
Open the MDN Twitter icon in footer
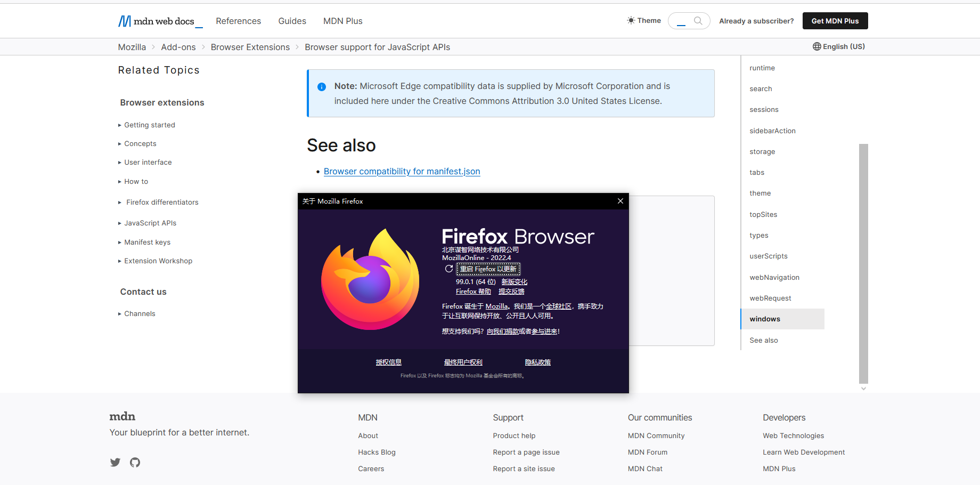point(115,462)
